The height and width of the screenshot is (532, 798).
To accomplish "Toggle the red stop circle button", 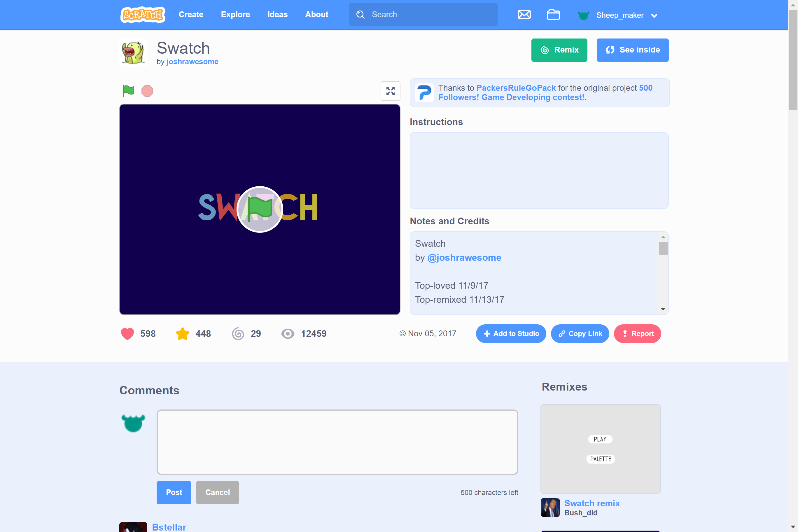I will coord(147,91).
